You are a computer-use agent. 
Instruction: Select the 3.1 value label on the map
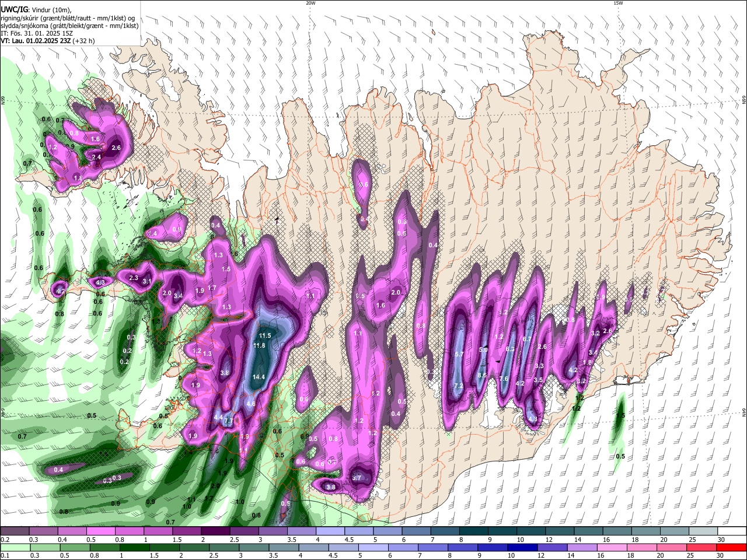pyautogui.click(x=147, y=281)
